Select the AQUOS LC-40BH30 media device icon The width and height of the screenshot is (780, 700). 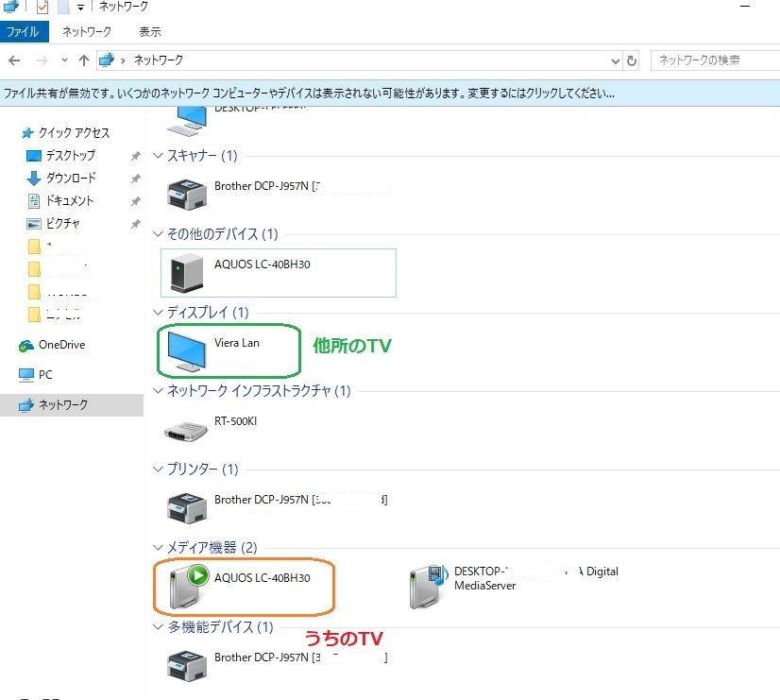[x=188, y=587]
